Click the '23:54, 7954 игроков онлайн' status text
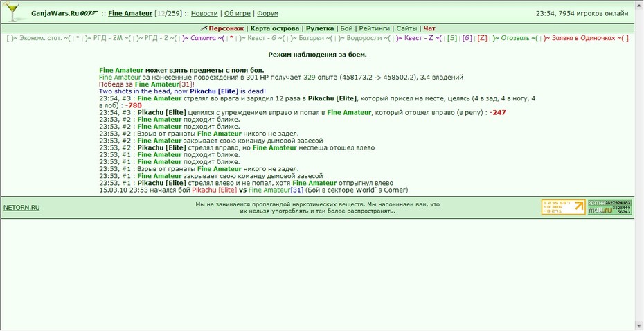Viewport: 644px width, 331px height. (582, 14)
